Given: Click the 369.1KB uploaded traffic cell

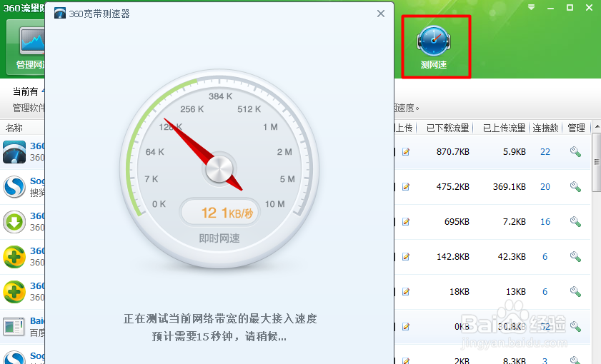Looking at the screenshot, I should coord(509,187).
